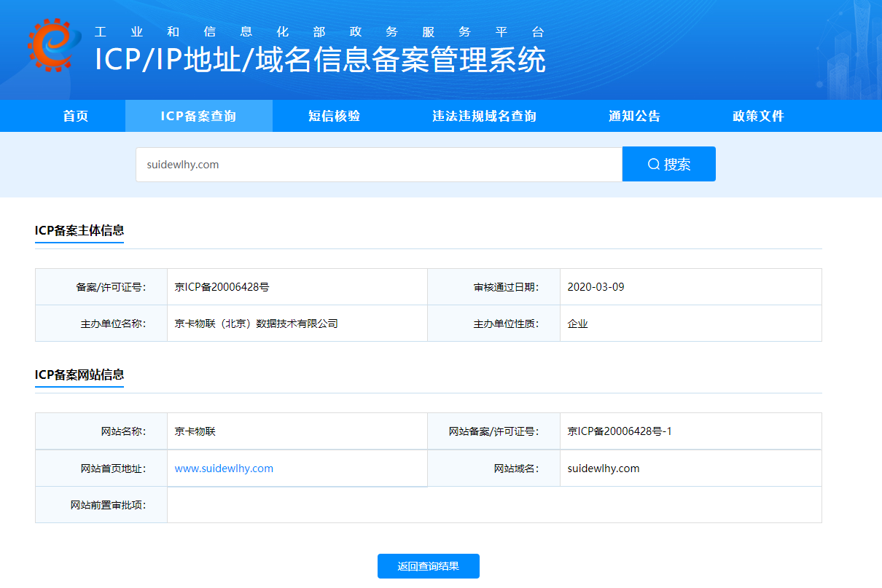Click the 京ICP备20006428号-1 website license value
882x588 pixels.
tap(620, 431)
